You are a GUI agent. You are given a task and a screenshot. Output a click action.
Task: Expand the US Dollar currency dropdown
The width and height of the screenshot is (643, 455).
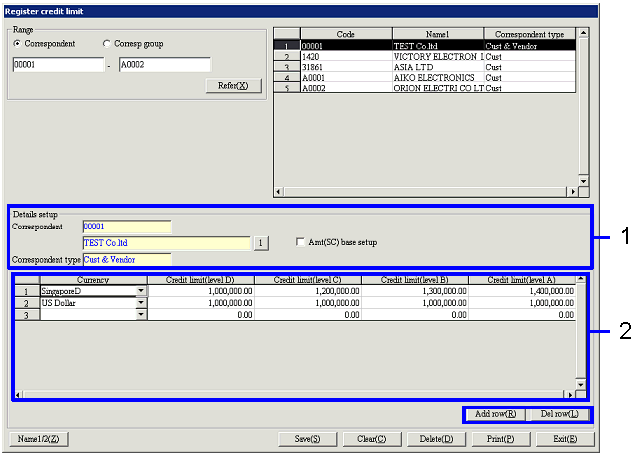140,302
